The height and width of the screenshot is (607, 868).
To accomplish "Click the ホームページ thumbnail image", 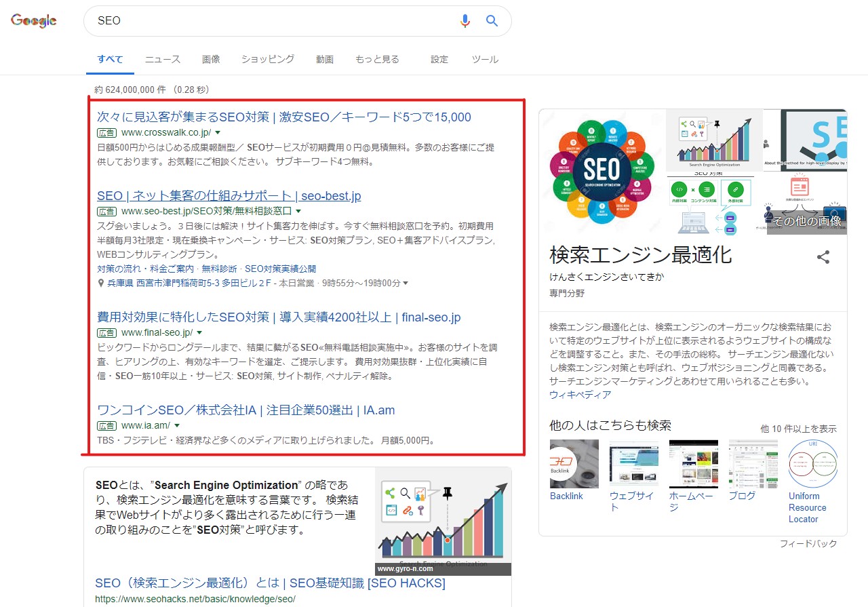I will click(693, 464).
